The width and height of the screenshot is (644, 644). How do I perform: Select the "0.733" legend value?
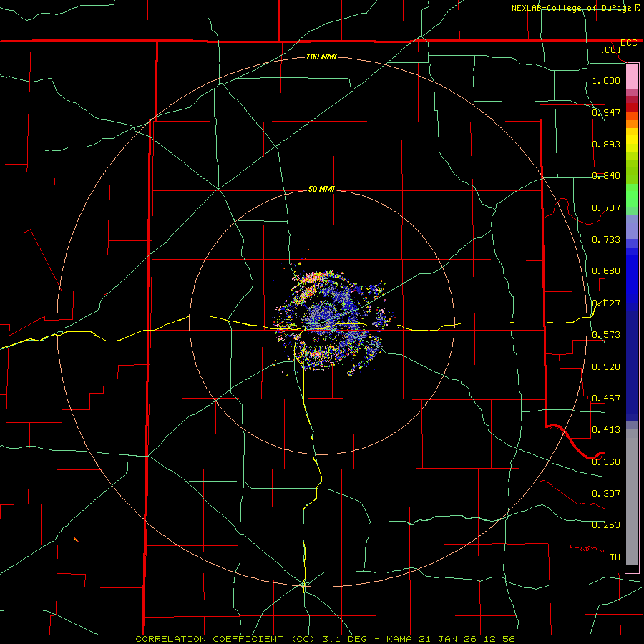(x=606, y=240)
